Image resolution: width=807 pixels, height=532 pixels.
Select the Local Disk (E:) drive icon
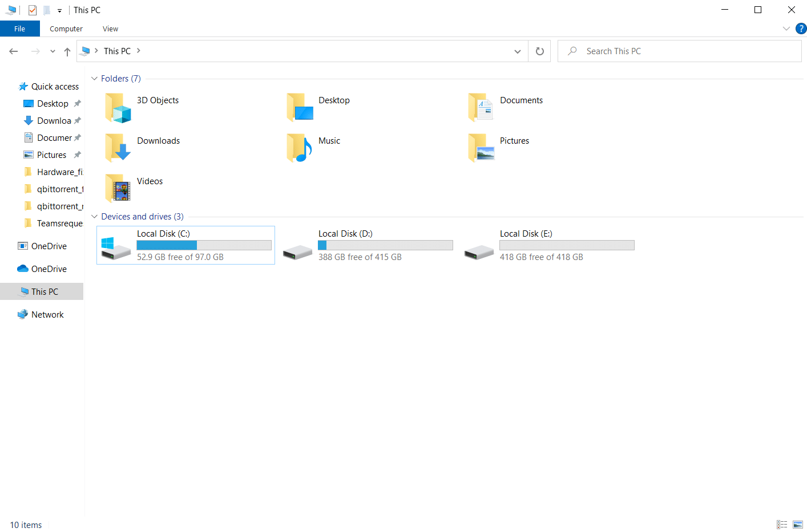pos(479,251)
